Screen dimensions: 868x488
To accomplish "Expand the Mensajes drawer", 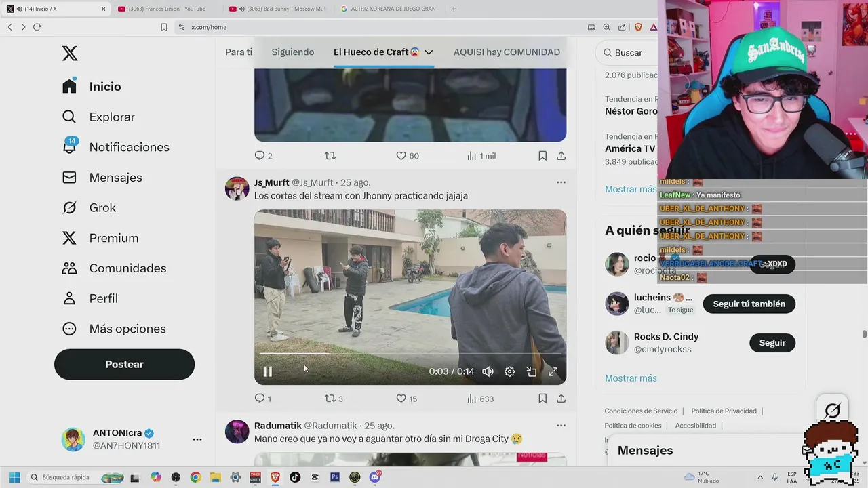I will 705,451.
